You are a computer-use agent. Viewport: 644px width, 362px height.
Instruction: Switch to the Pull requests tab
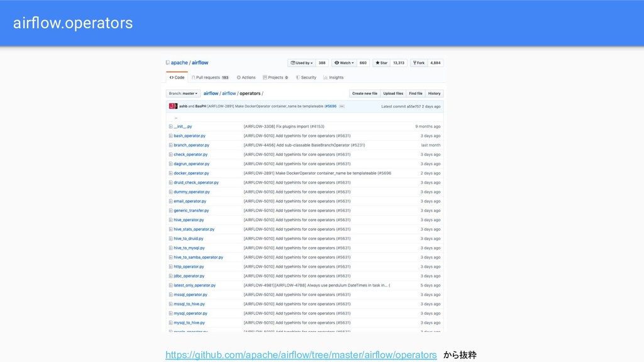pyautogui.click(x=210, y=77)
